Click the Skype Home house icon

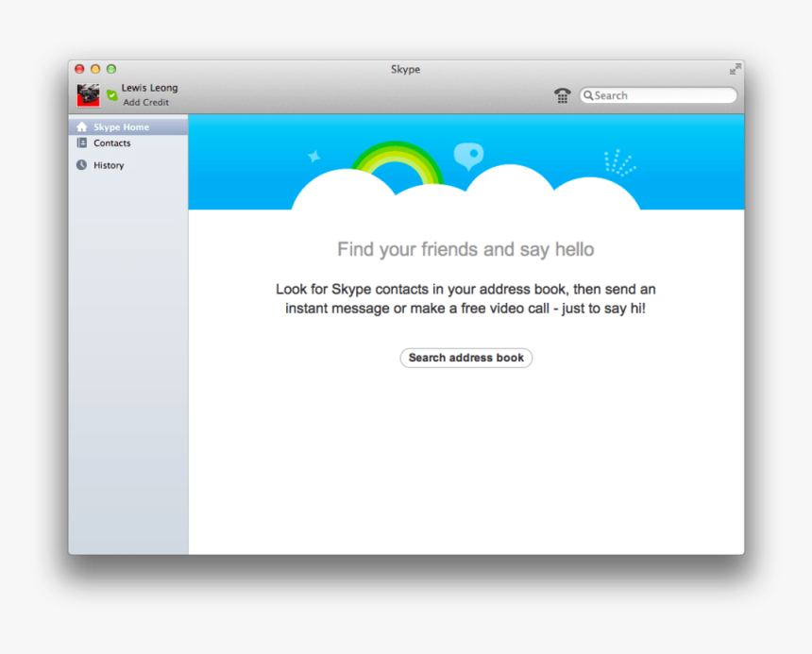[82, 126]
